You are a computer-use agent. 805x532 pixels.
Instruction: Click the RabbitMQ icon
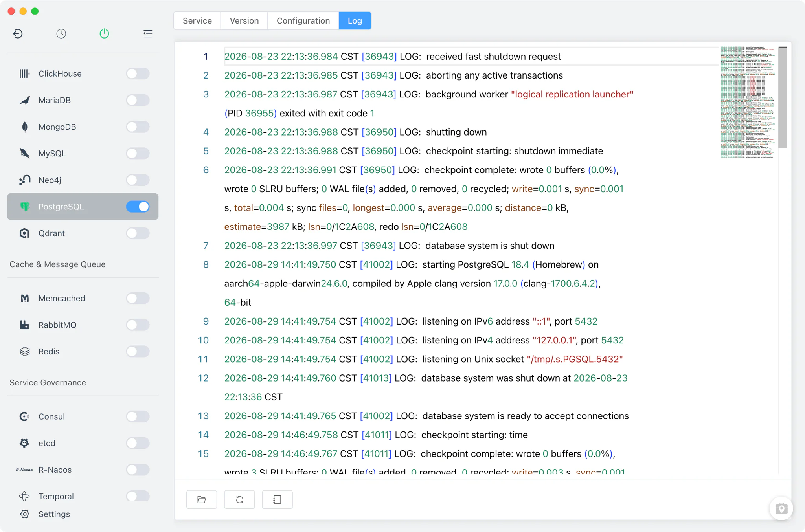click(24, 325)
